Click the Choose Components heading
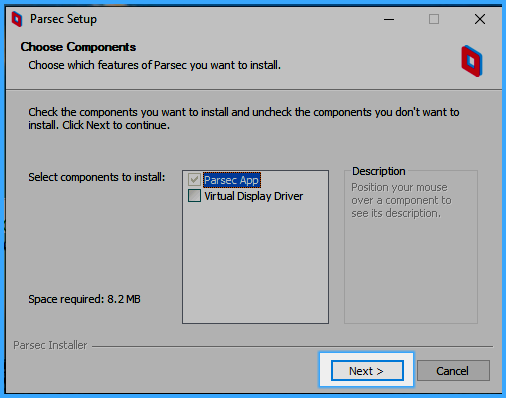This screenshot has height=398, width=506. click(x=78, y=47)
